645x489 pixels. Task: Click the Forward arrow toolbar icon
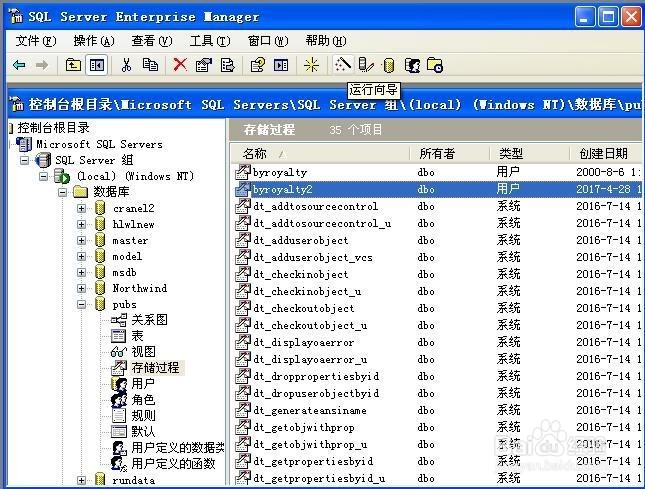(42, 65)
